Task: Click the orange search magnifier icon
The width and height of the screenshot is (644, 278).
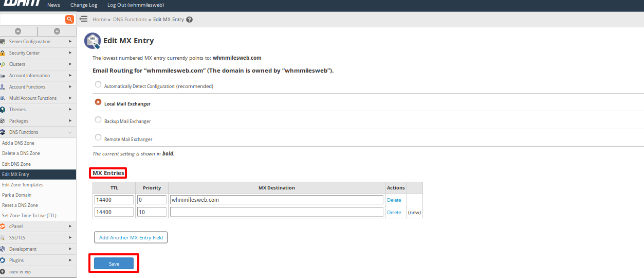Action: coord(70,19)
